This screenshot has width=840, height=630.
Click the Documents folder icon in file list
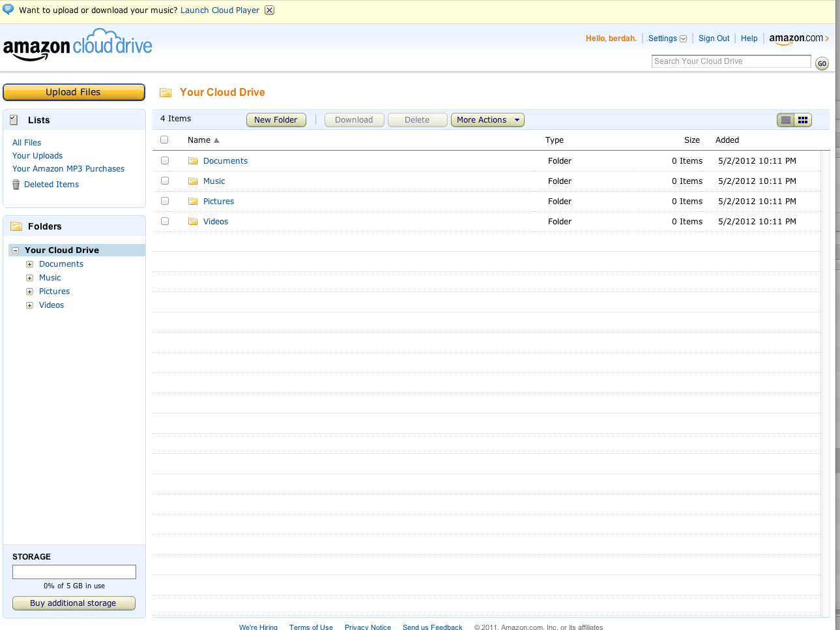(193, 161)
